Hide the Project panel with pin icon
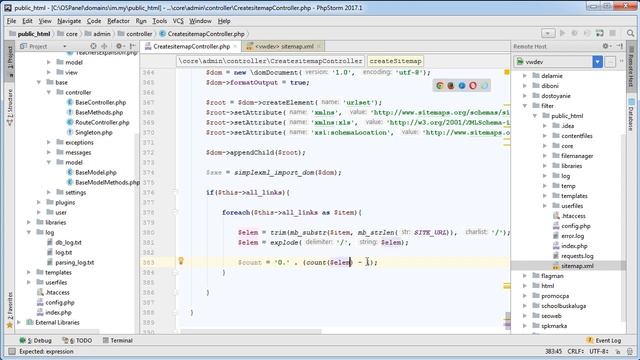Screen dimensions: 640x360 [132, 46]
